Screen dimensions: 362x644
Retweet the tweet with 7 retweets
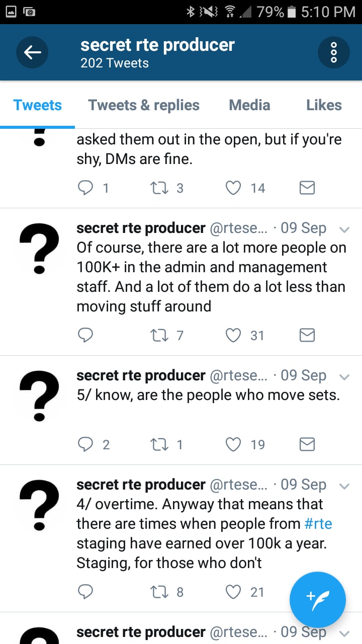coord(160,335)
